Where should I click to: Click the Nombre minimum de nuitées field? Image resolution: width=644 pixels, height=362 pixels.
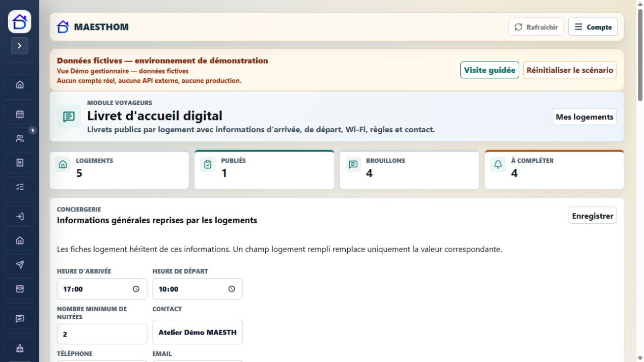point(102,334)
